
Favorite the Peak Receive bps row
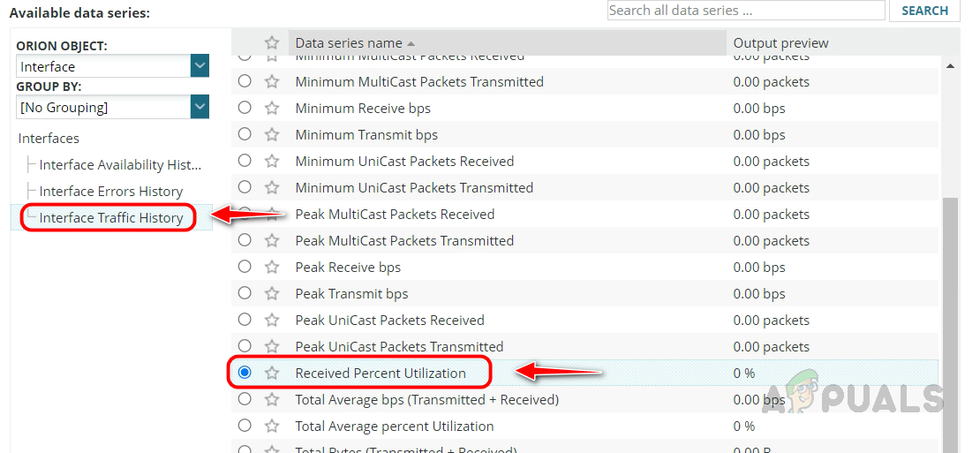(x=272, y=268)
